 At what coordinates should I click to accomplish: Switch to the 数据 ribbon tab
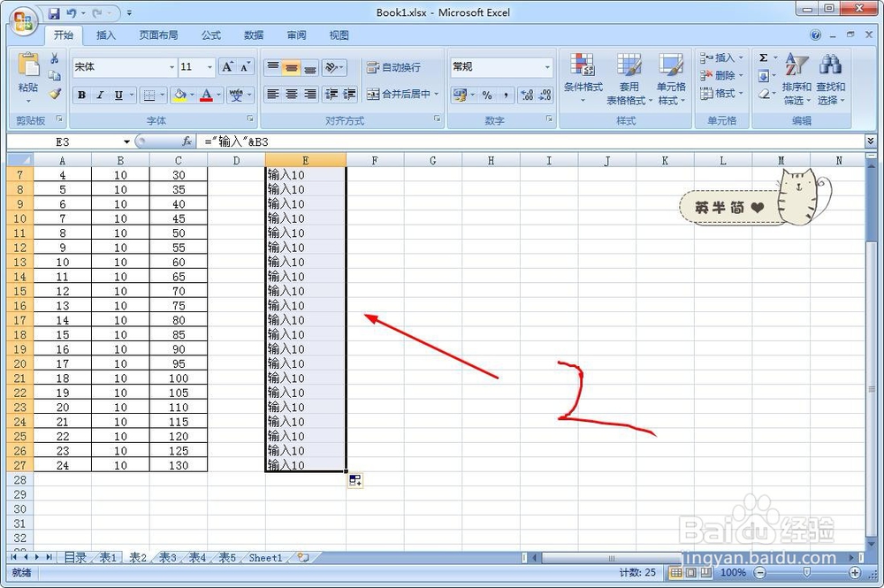[254, 35]
